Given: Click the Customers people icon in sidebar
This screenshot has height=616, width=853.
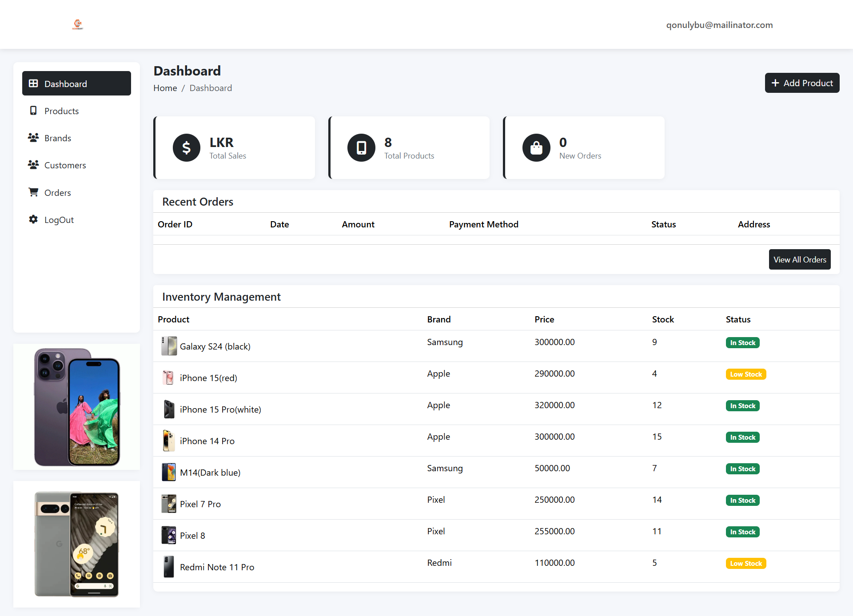Looking at the screenshot, I should pos(33,165).
